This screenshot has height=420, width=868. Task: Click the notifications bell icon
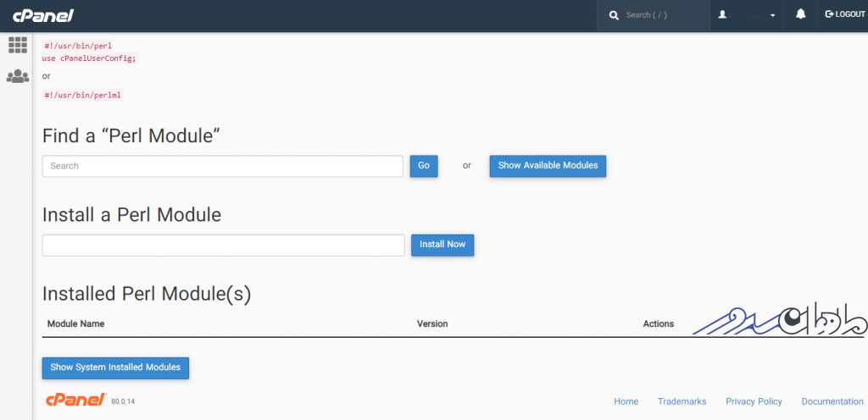click(x=800, y=15)
